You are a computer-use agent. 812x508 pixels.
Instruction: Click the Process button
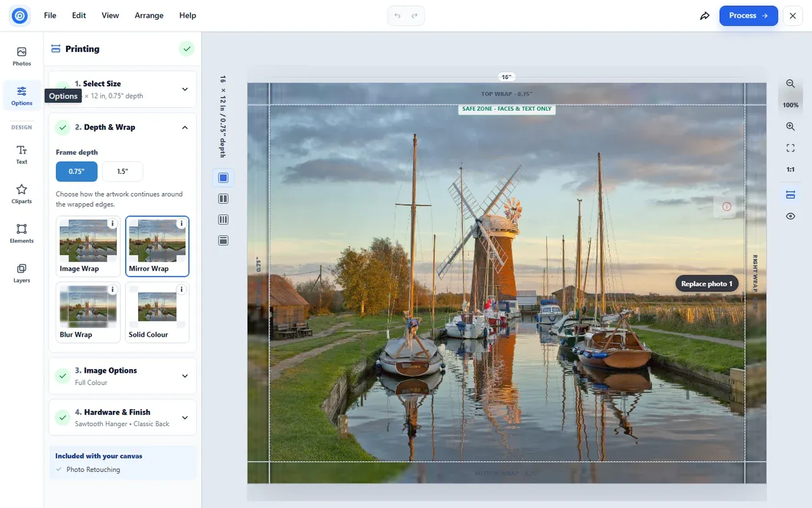point(749,16)
